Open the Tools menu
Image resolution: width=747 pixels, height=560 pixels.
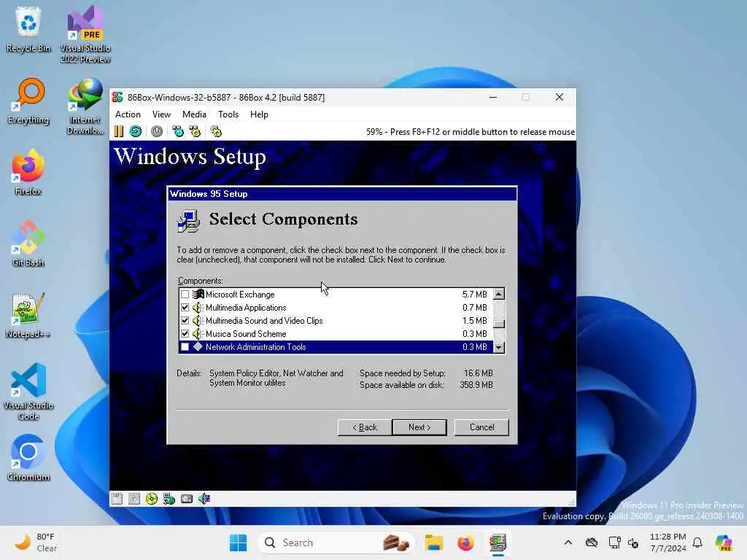click(x=228, y=114)
